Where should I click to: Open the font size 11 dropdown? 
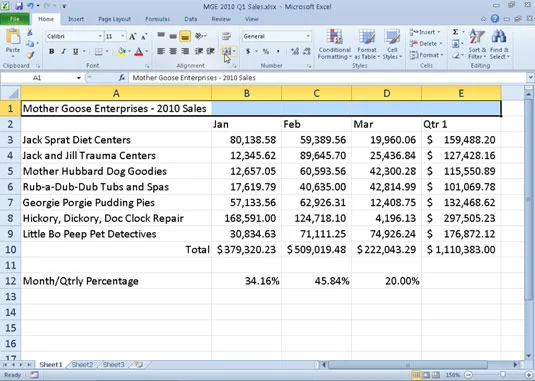(x=123, y=36)
